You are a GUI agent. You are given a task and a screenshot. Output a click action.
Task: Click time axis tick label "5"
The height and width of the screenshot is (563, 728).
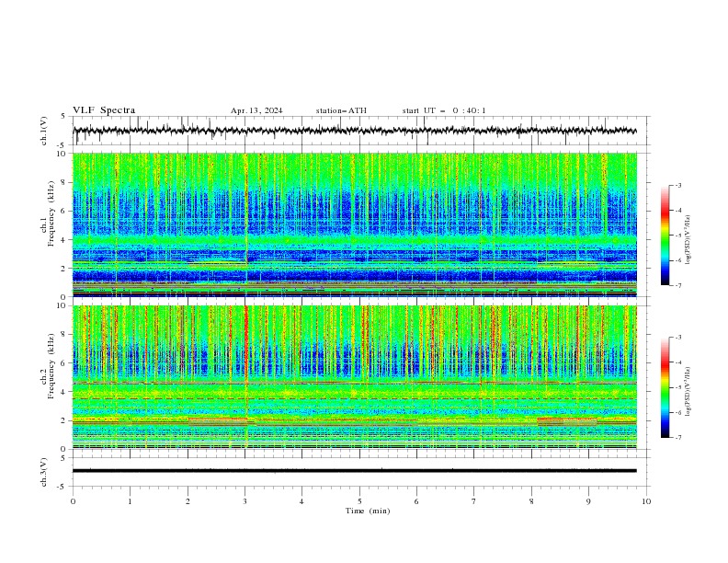(x=359, y=501)
